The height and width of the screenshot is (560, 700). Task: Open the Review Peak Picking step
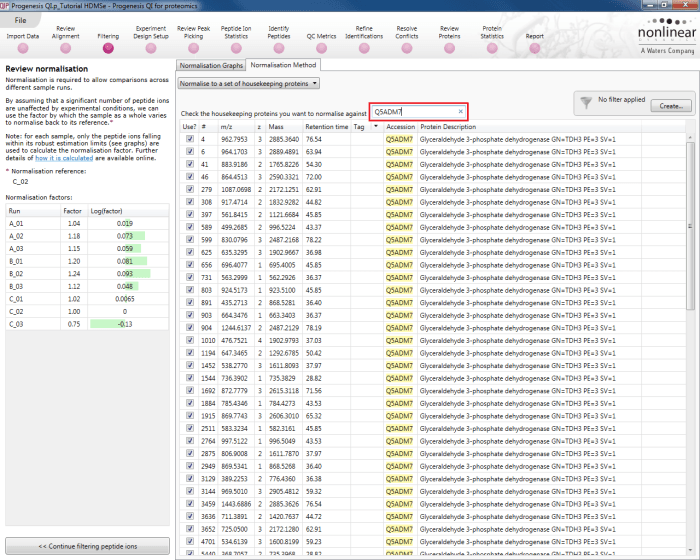[193, 48]
